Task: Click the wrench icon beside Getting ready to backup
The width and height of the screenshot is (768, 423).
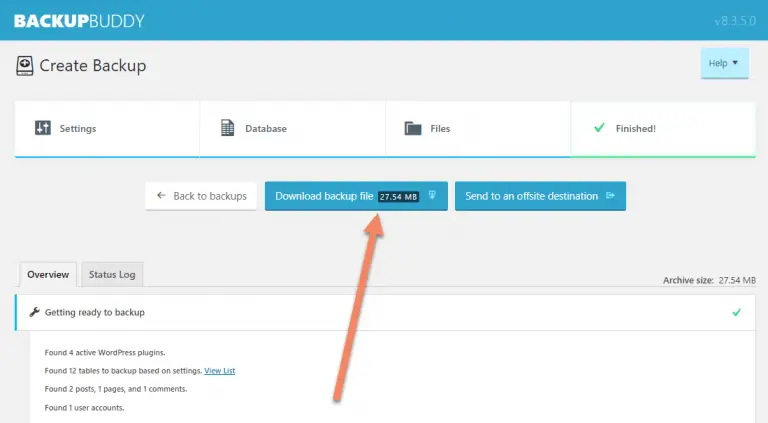Action: point(34,312)
